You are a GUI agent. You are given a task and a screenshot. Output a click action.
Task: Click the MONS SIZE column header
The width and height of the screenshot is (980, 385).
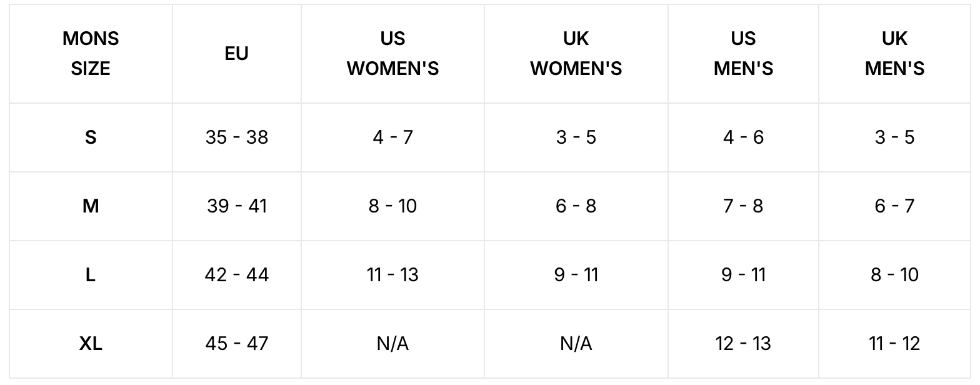tap(91, 54)
